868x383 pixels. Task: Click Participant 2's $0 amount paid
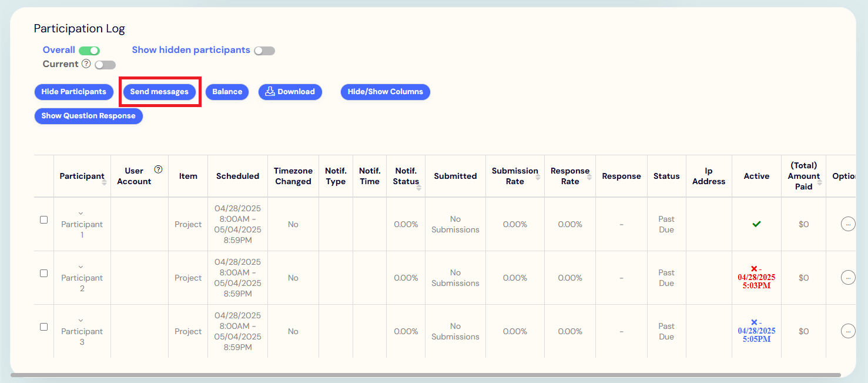(x=804, y=278)
